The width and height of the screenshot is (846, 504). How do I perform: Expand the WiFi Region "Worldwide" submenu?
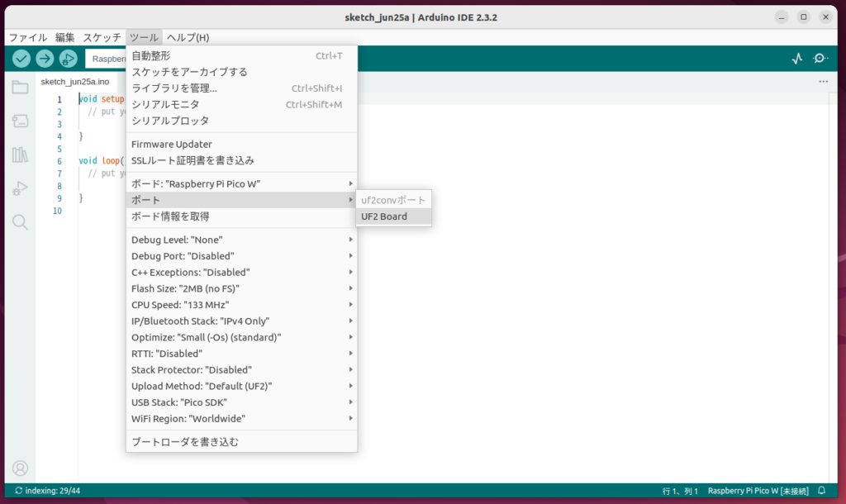point(241,418)
